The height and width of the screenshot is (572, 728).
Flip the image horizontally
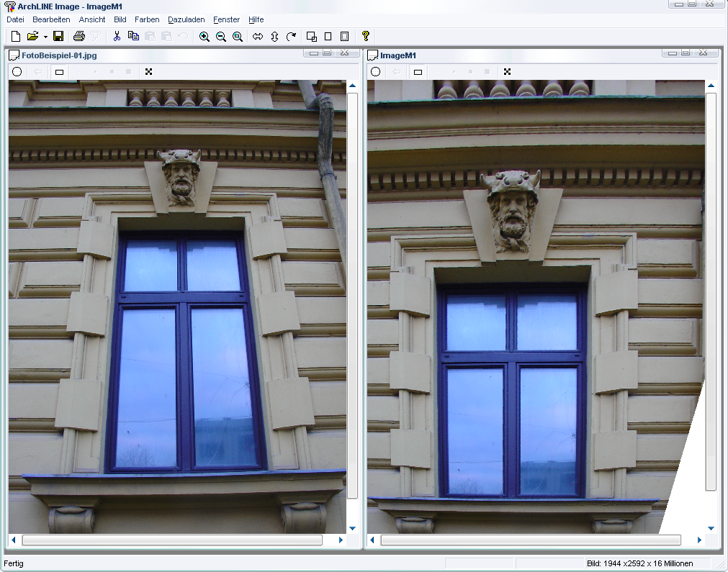click(x=258, y=36)
